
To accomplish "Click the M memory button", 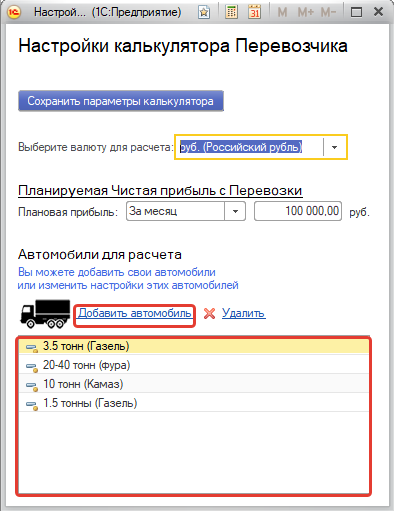I will coord(282,13).
